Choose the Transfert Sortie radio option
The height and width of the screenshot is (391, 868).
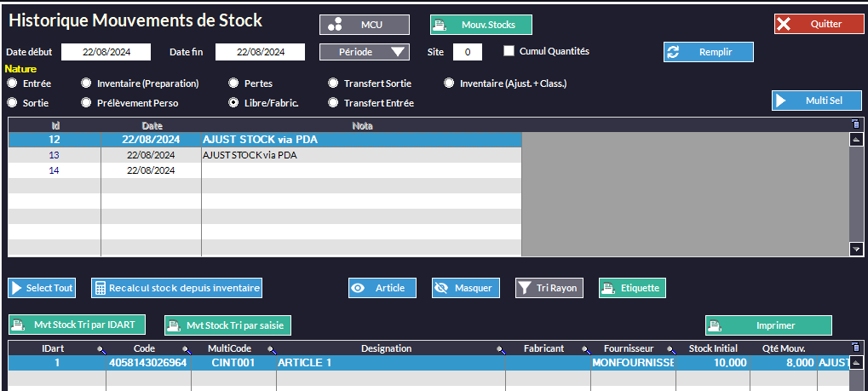pos(334,83)
